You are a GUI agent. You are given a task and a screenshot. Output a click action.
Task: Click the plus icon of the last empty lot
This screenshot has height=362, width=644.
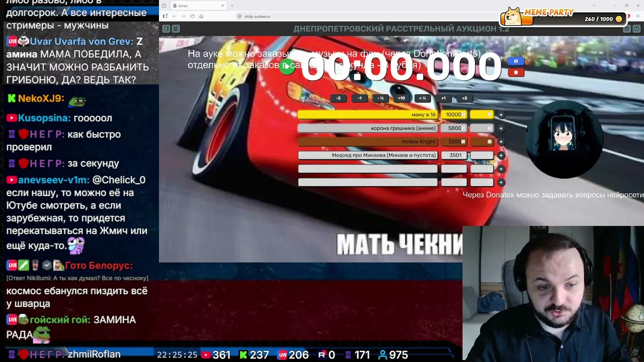pos(501,183)
